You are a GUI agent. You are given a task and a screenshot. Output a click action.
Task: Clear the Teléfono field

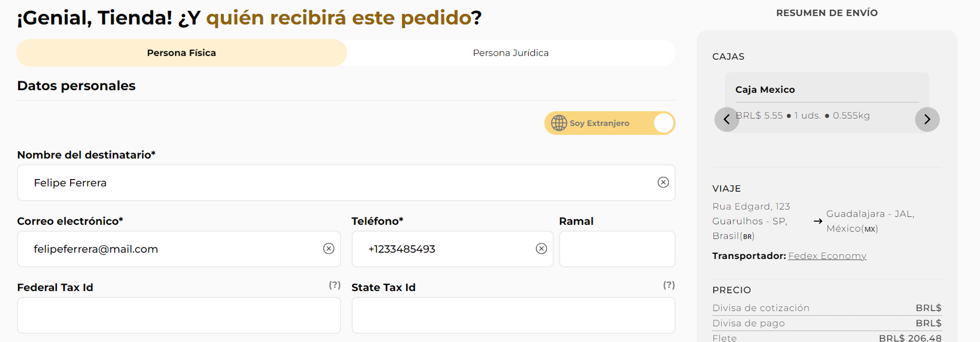point(541,249)
